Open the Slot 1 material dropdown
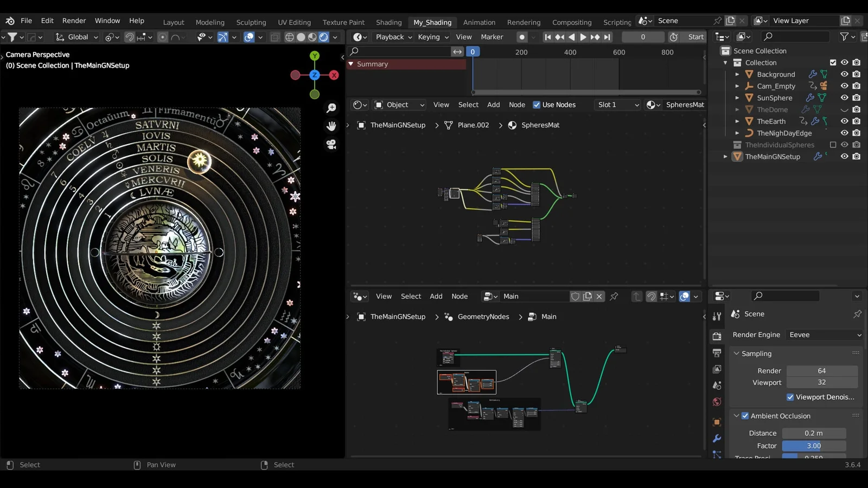The height and width of the screenshot is (488, 868). click(x=618, y=105)
